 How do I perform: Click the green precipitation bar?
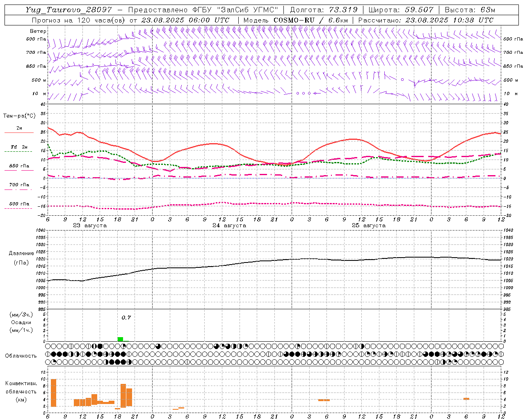[120, 339]
